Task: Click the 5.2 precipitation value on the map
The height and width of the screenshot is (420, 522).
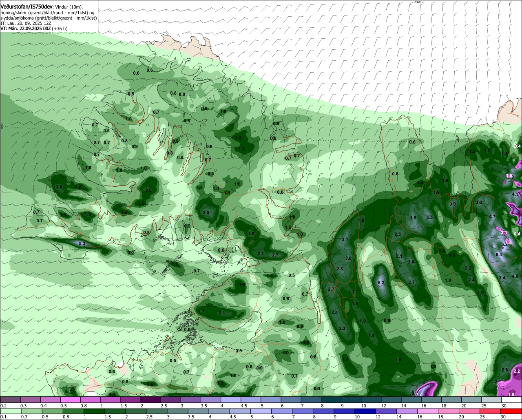Action: 381,283
